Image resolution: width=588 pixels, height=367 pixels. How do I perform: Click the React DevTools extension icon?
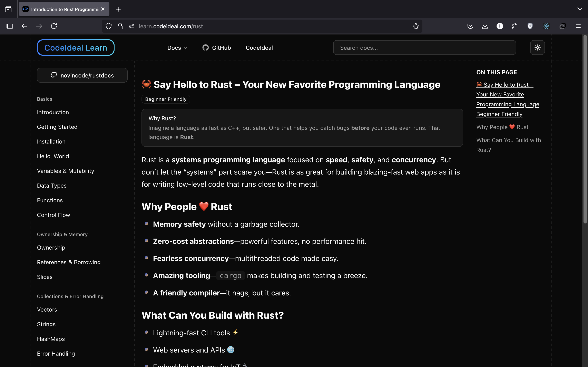(546, 26)
